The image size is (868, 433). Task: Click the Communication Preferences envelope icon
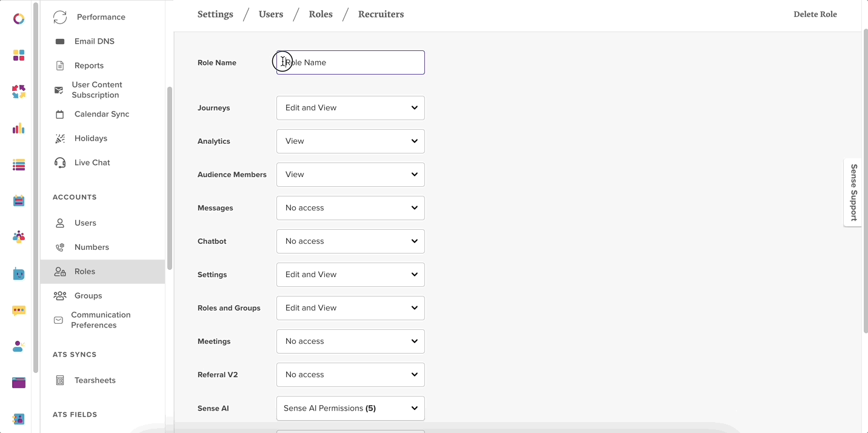[58, 320]
